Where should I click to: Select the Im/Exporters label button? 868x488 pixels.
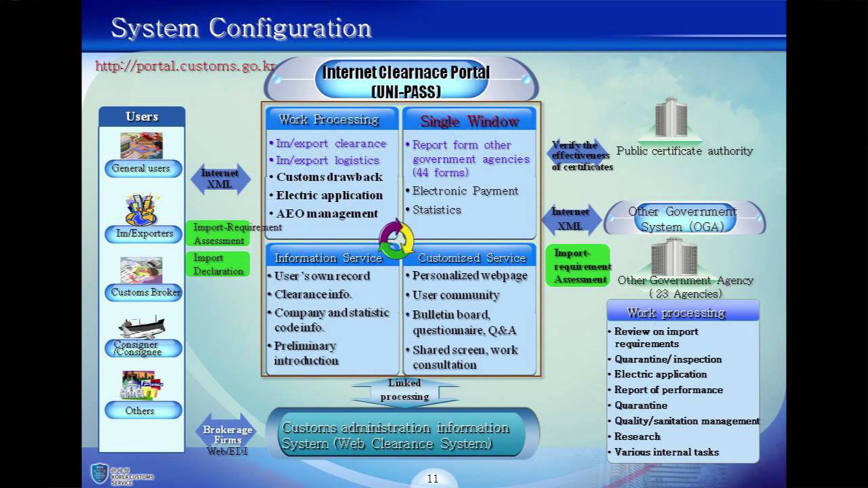pyautogui.click(x=142, y=234)
